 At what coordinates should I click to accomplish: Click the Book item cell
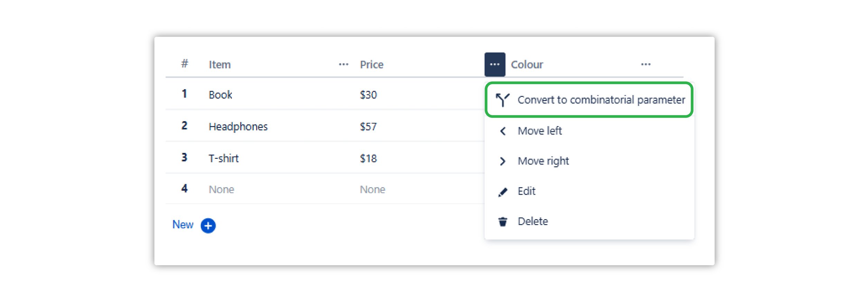point(221,95)
